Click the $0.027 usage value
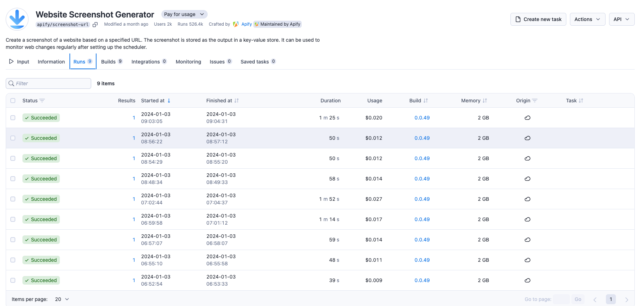Screen dimensions: 644x306 pos(374,199)
